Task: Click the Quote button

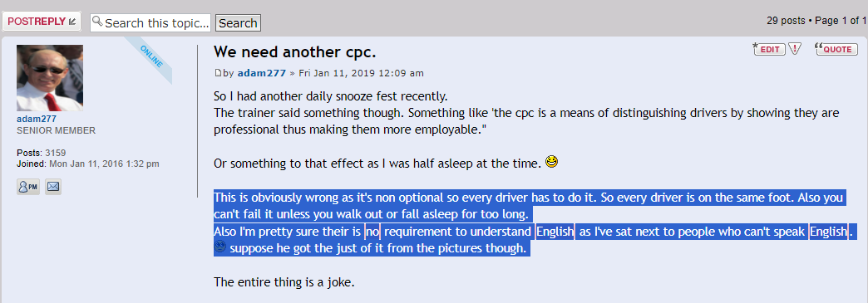Action: tap(836, 49)
